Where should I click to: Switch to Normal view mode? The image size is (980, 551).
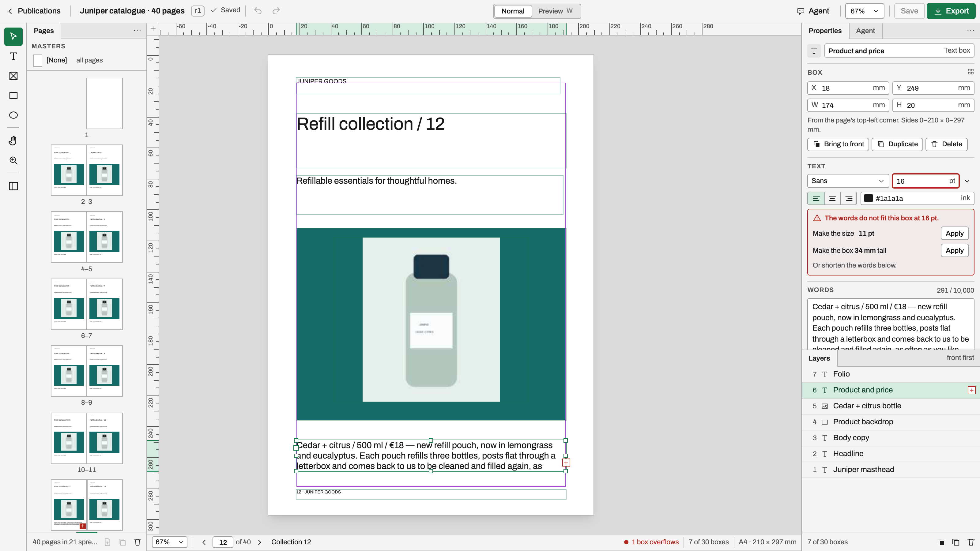[x=512, y=11]
